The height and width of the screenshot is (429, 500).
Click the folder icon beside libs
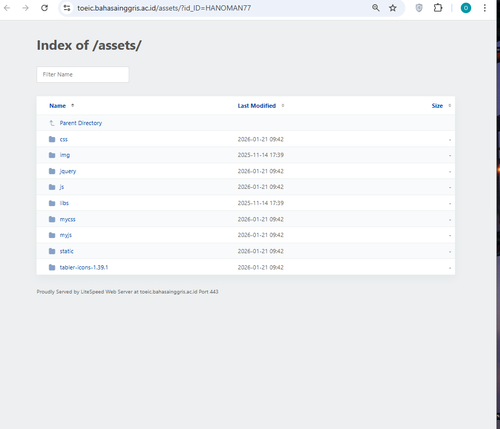click(x=52, y=203)
